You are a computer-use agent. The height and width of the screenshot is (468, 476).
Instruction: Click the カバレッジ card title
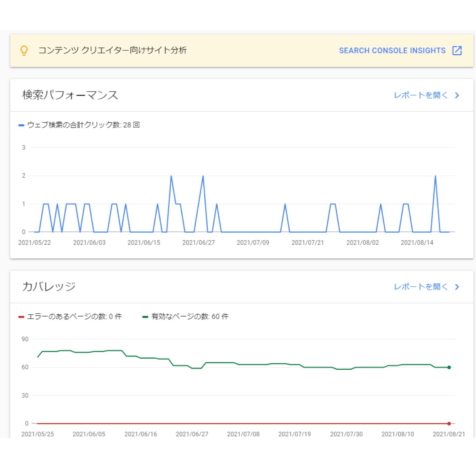click(x=49, y=286)
